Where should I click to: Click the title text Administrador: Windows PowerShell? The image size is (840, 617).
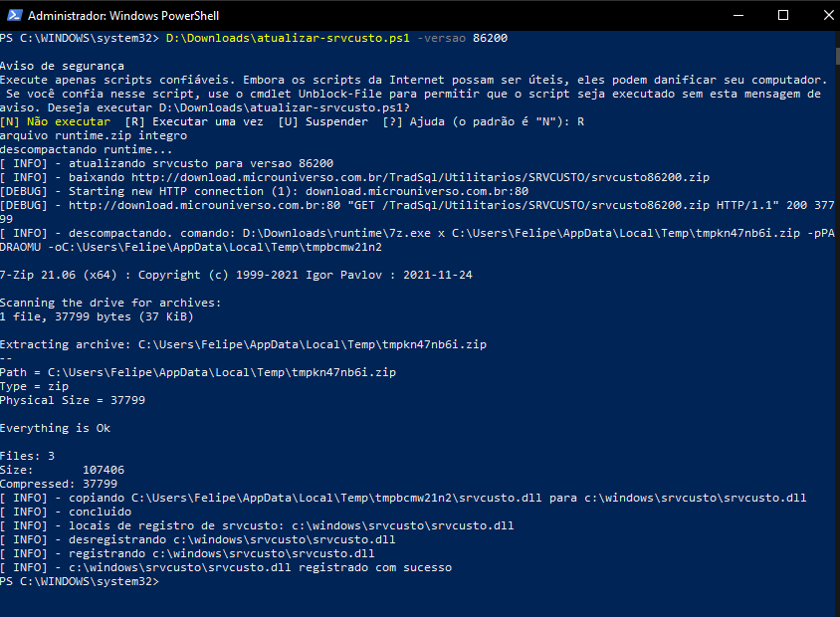click(123, 16)
